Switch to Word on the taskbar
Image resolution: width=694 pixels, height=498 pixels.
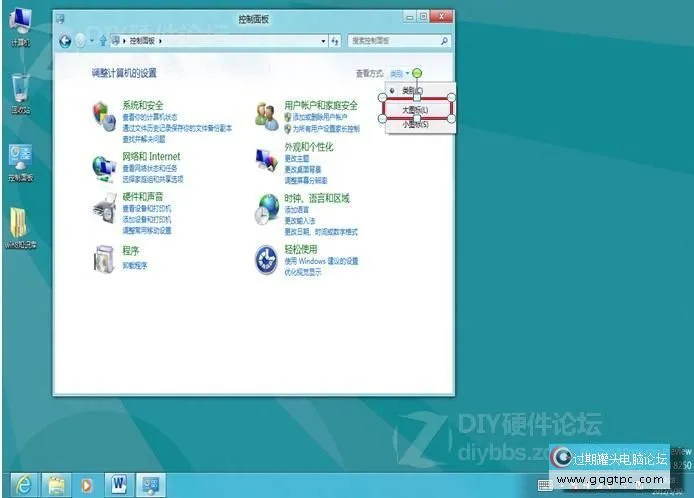pos(119,485)
